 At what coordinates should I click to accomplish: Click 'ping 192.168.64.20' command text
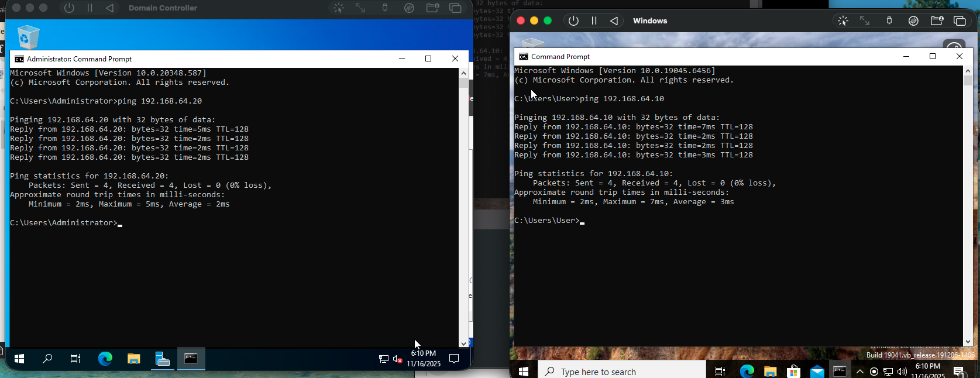tap(160, 101)
